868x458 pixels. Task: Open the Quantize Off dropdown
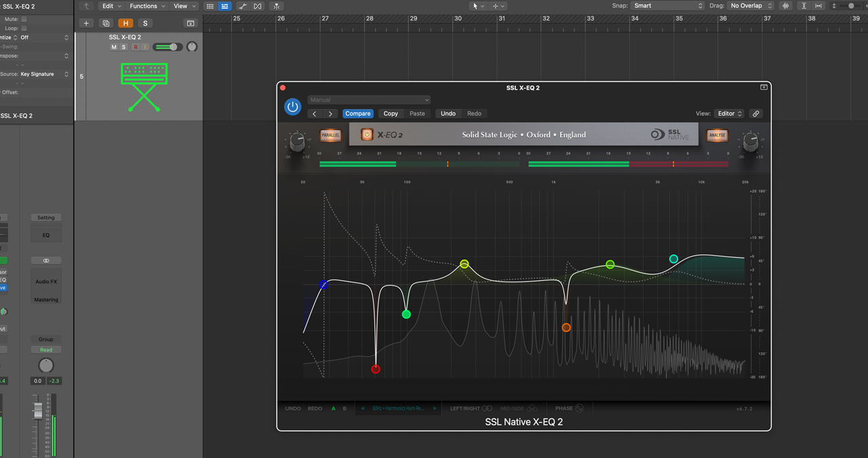point(44,37)
